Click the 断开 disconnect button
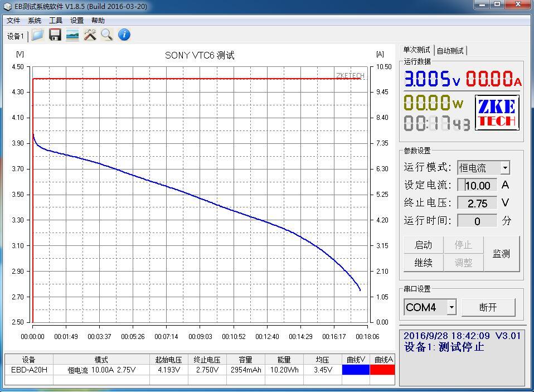Screen dimensions: 534x392 pyautogui.click(x=488, y=308)
